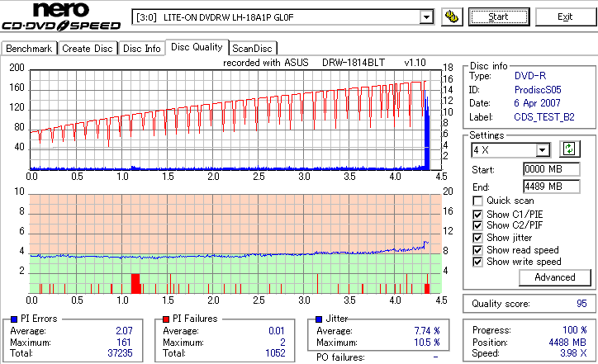Open the drive selection dropdown
This screenshot has height=364, width=598.
pyautogui.click(x=426, y=17)
